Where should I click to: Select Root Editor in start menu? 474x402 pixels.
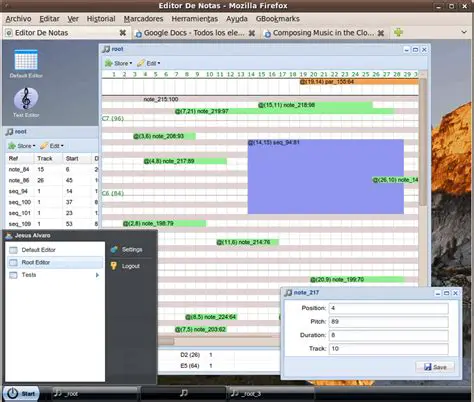pyautogui.click(x=55, y=262)
